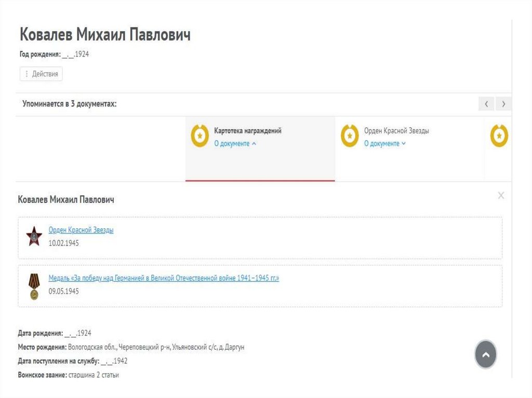This screenshot has width=532, height=398.
Task: Click the Victory over Germany medal icon
Action: coord(34,286)
